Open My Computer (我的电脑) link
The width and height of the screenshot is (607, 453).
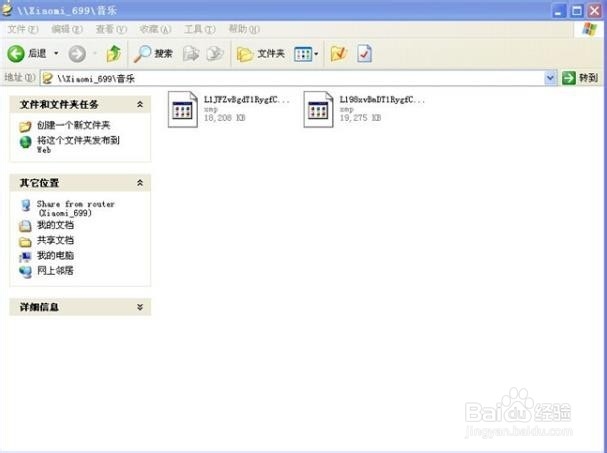coord(55,256)
